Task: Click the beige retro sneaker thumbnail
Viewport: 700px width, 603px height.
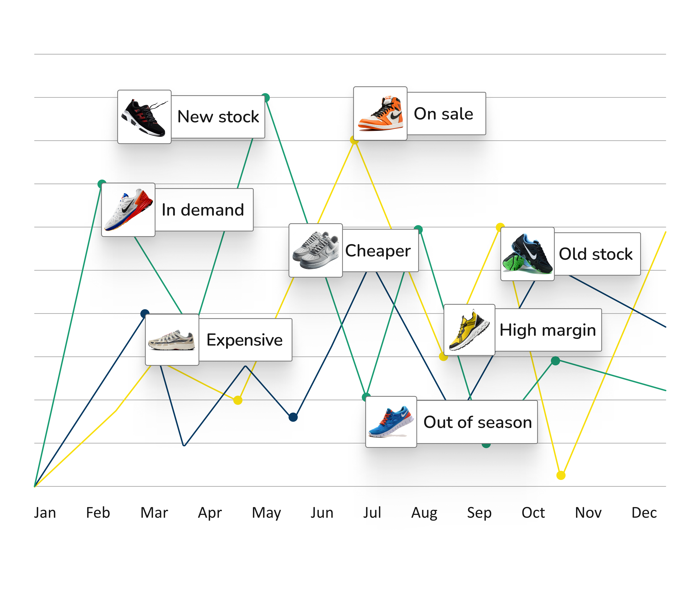Action: [x=172, y=340]
